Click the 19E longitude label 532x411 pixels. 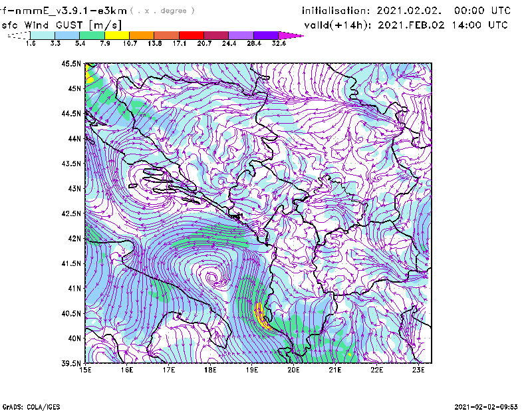(252, 370)
